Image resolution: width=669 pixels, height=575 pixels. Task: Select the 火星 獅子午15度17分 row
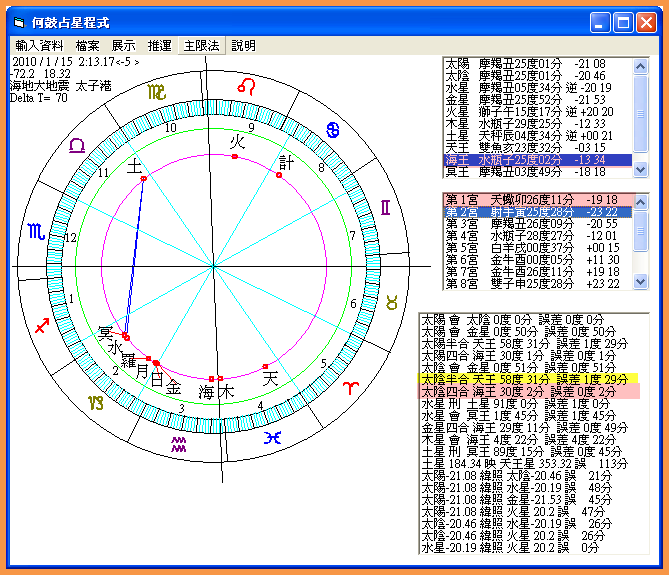(537, 112)
